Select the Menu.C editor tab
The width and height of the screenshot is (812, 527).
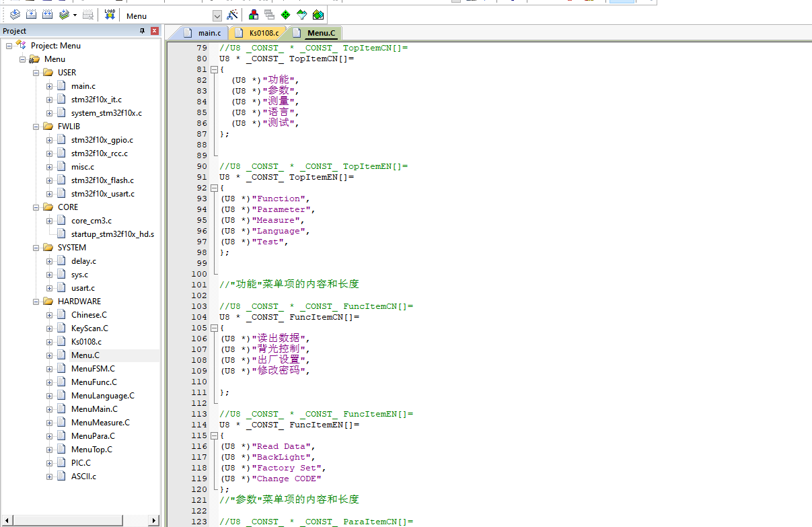[313, 33]
